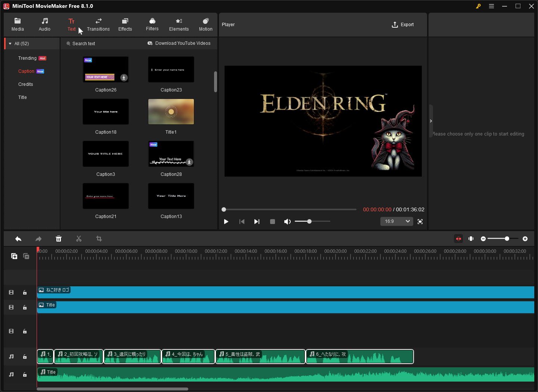Collapse the All (52) category

click(10, 44)
